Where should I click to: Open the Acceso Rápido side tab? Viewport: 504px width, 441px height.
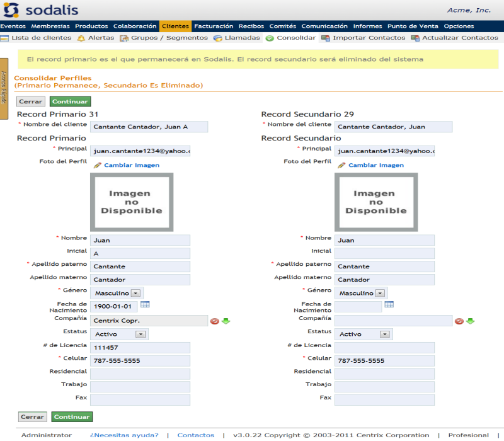(x=4, y=88)
